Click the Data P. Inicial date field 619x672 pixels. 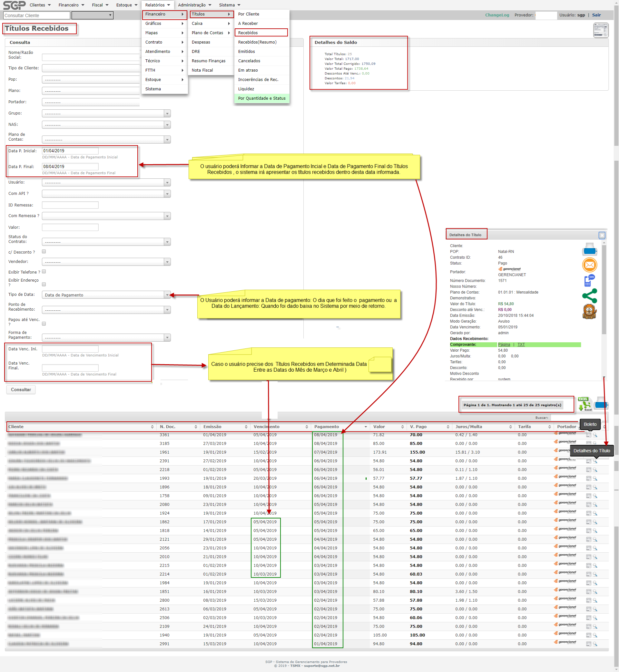[70, 151]
